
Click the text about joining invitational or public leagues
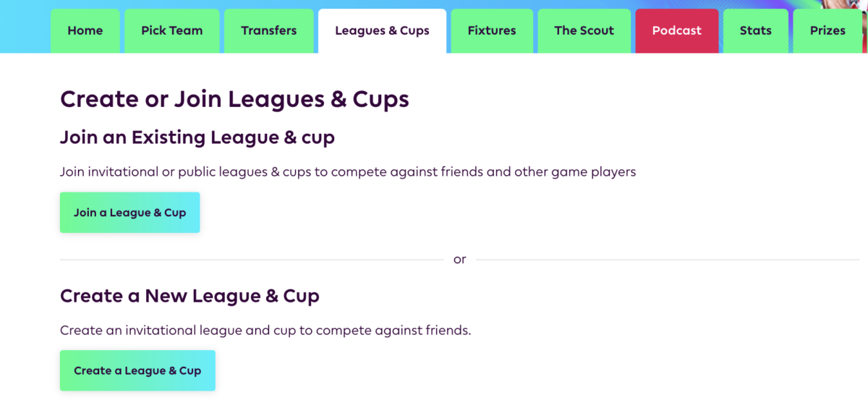pos(348,173)
